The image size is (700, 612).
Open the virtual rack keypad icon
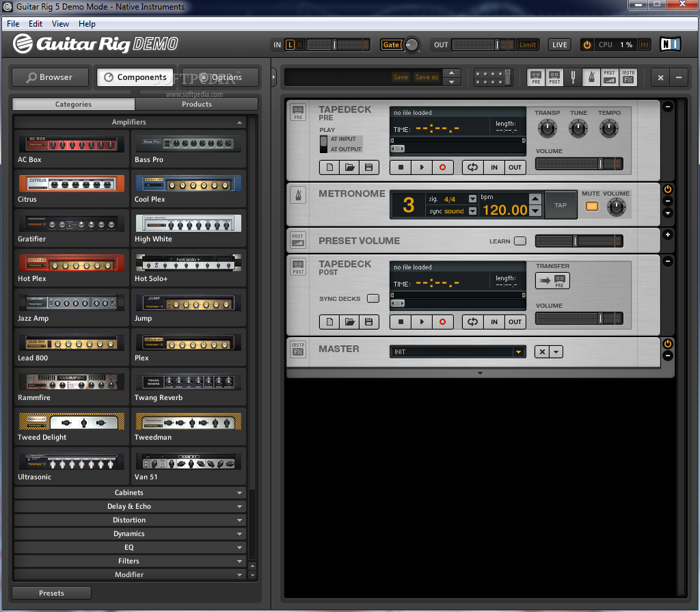(493, 77)
